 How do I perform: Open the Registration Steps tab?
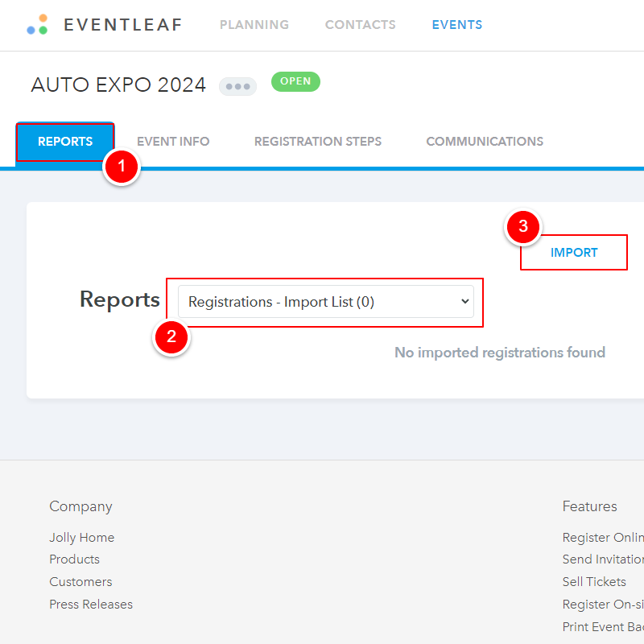[317, 142]
